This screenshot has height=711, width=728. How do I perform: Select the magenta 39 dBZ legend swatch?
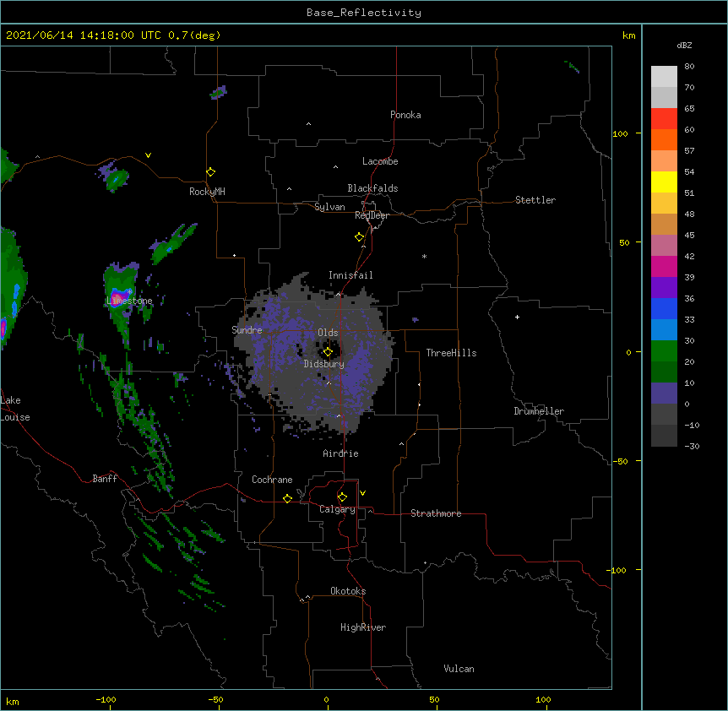(664, 266)
